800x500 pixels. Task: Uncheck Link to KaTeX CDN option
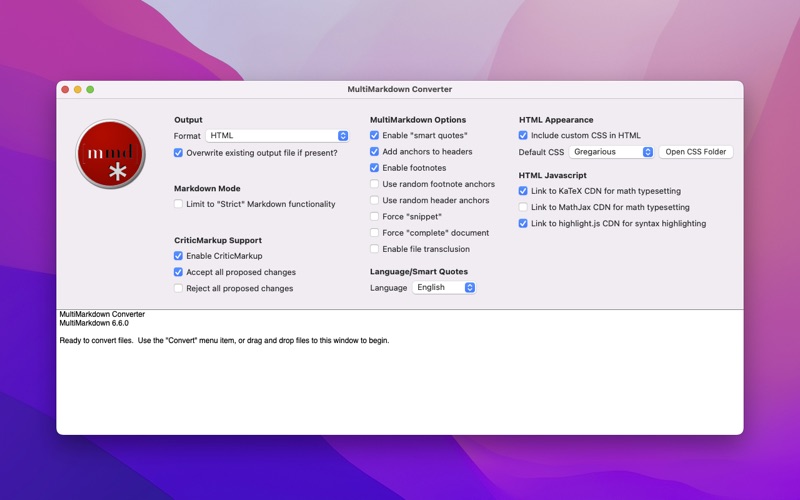pyautogui.click(x=523, y=191)
